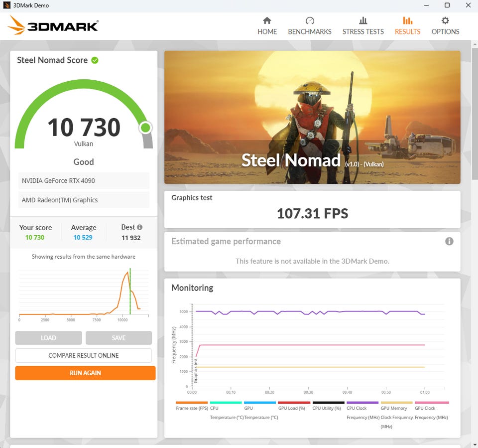Toggle GPU Load (%) legend series
Image resolution: width=478 pixels, height=448 pixels.
coord(294,408)
